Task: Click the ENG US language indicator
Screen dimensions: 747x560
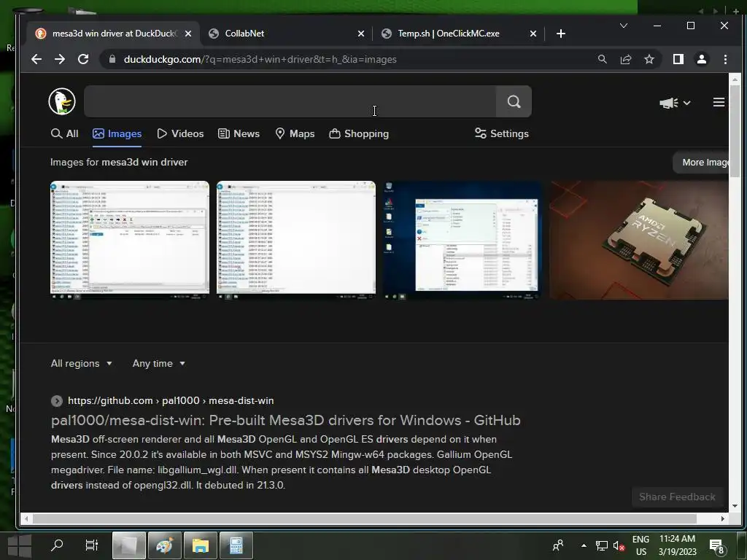Action: (x=640, y=545)
